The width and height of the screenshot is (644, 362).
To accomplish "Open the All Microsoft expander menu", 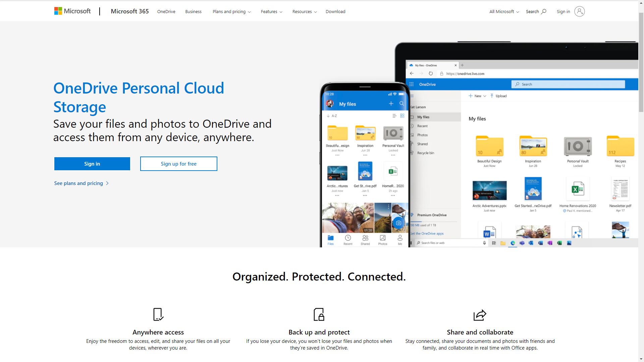I will coord(504,11).
